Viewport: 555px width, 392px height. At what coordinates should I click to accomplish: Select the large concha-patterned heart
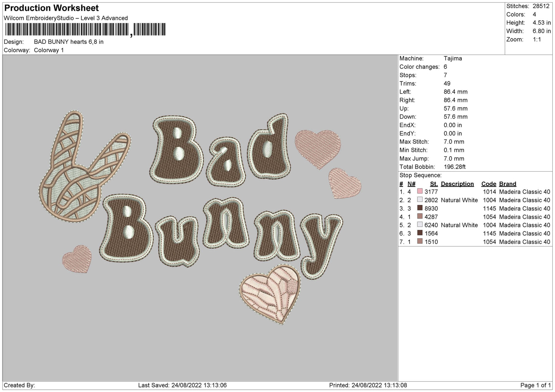click(270, 294)
